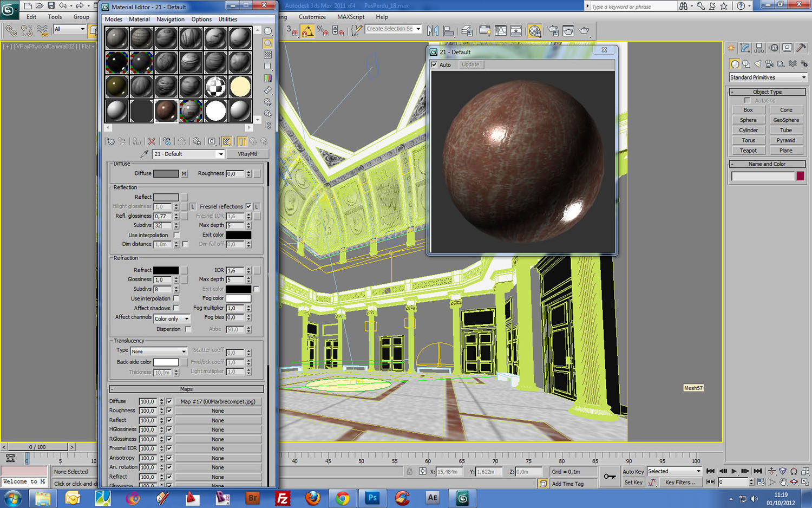Viewport: 812px width, 508px height.
Task: Uncheck the Fresnel reflections checkbox
Action: coord(248,206)
